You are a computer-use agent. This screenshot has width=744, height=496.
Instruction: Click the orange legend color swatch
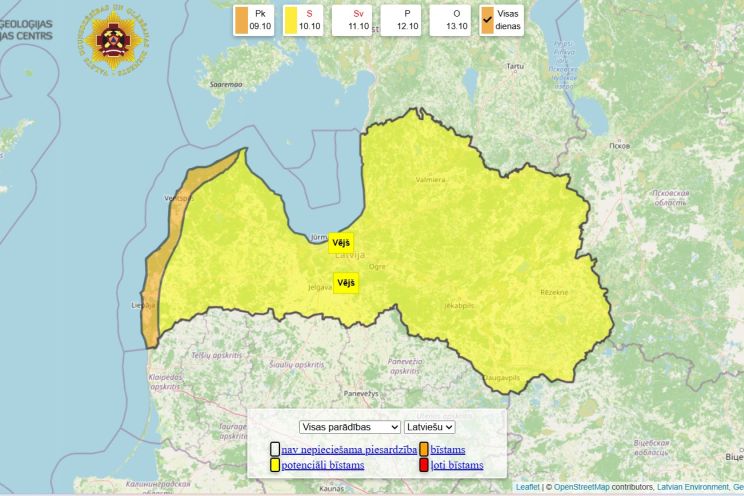click(424, 449)
